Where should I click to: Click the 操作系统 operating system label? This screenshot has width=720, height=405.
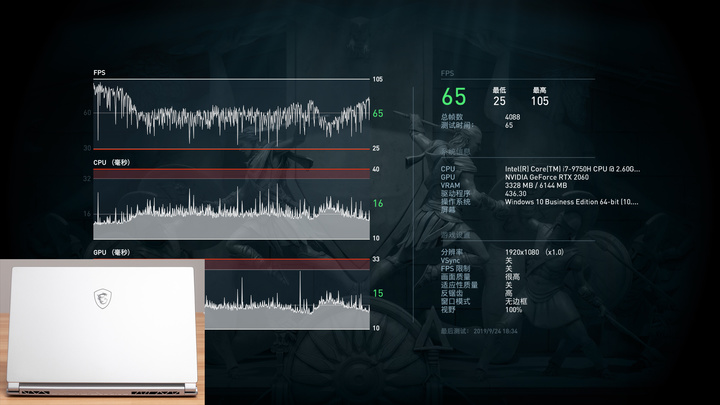pyautogui.click(x=456, y=202)
